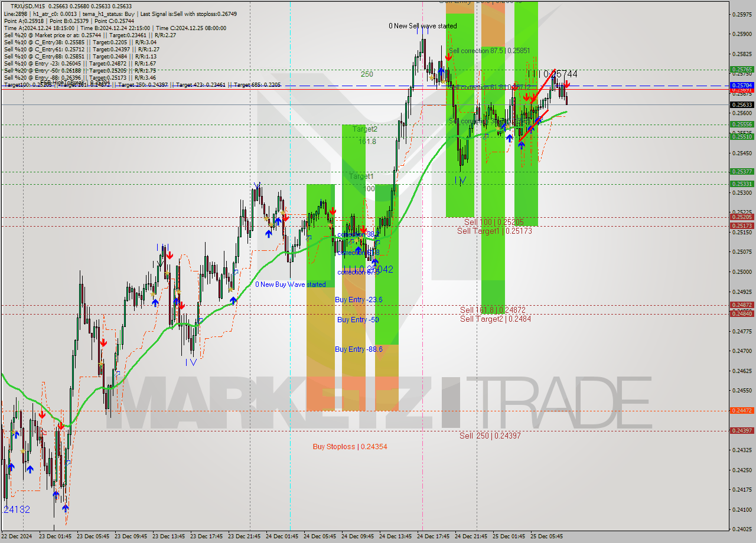Select the 'Sell 100 | 0.25205' level label
This screenshot has width=756, height=543.
pos(494,222)
